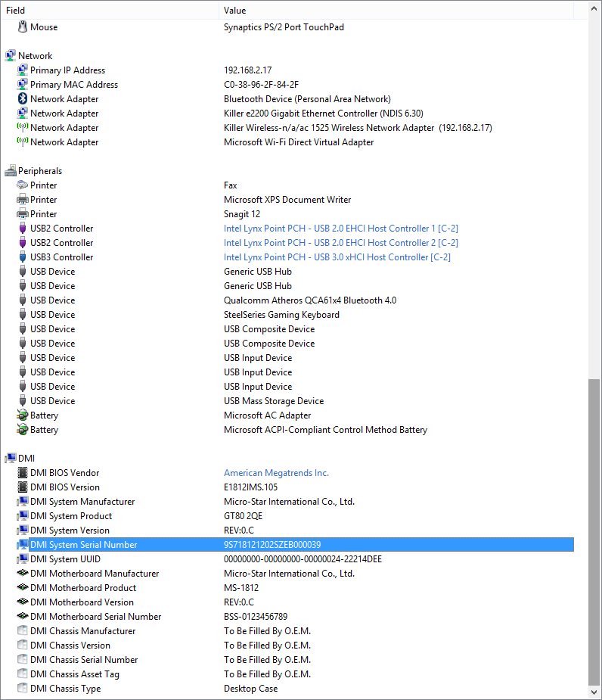The image size is (602, 700).
Task: Click the Battery icon for Microsoft AC Adapter
Action: [x=23, y=415]
